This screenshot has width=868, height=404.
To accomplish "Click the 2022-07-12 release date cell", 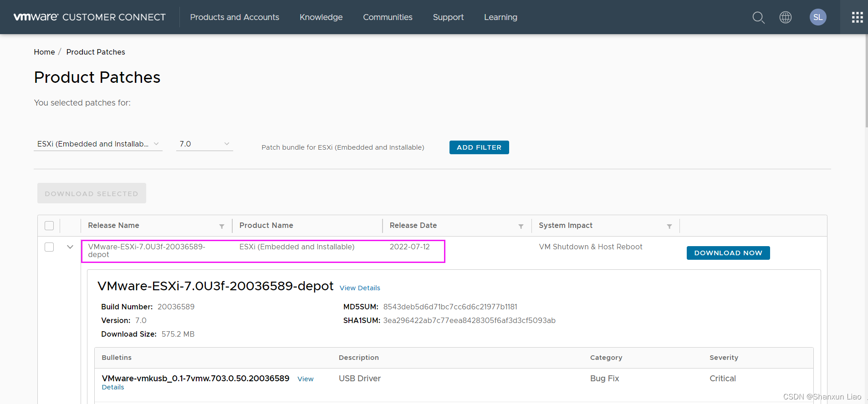I will click(x=409, y=247).
